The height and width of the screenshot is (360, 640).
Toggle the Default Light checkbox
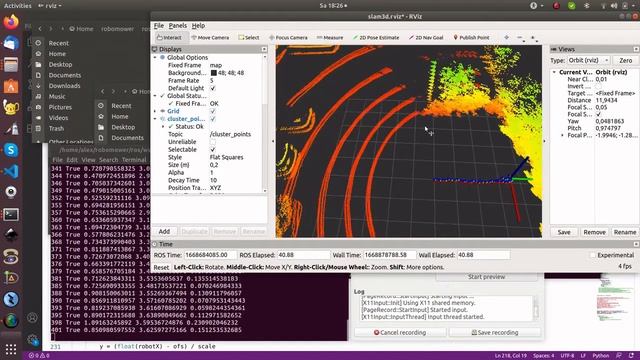(x=213, y=88)
